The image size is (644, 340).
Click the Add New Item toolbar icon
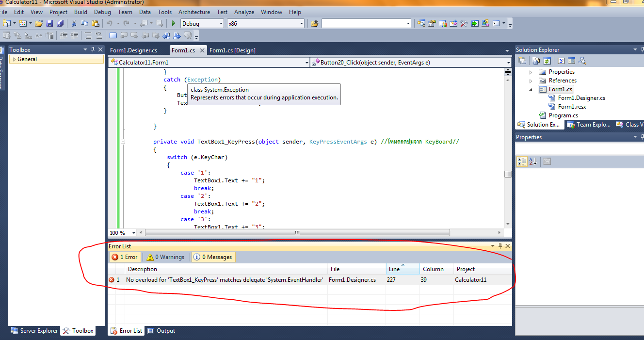[22, 23]
